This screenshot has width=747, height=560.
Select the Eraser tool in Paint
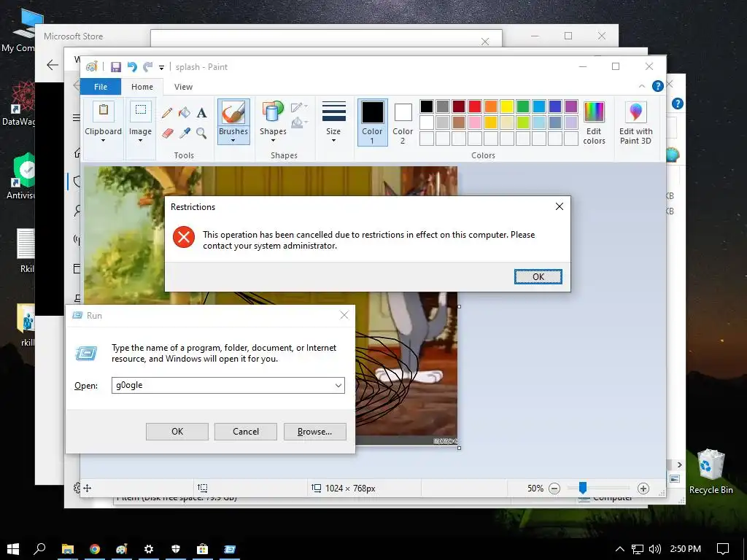click(167, 133)
